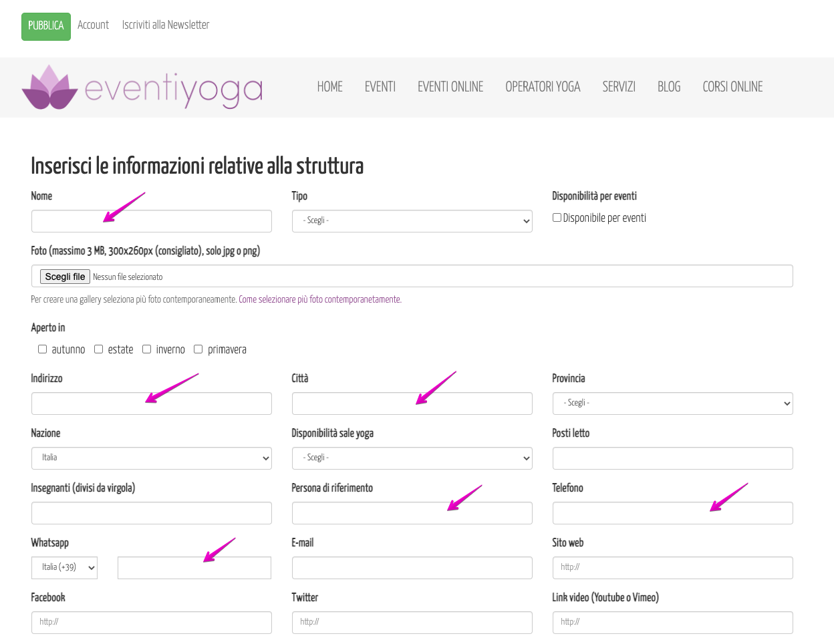The image size is (834, 644).
Task: Open the BLOG menu item
Action: click(x=668, y=87)
